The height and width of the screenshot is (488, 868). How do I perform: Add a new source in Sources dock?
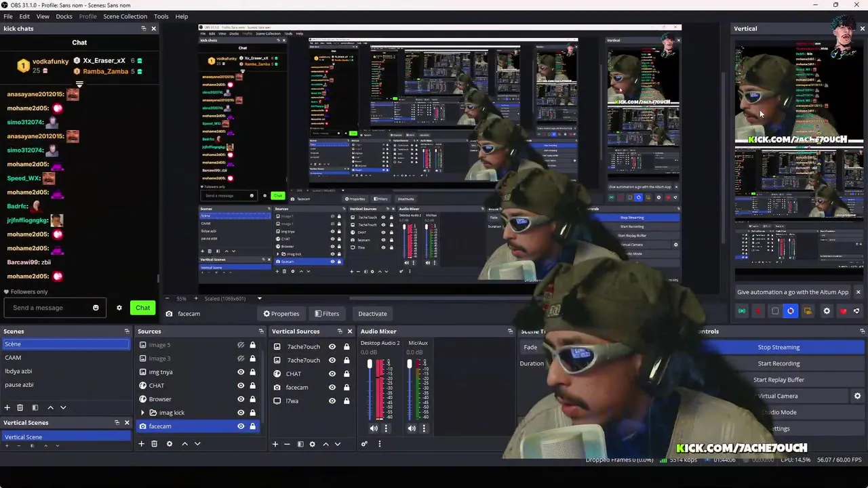(141, 444)
